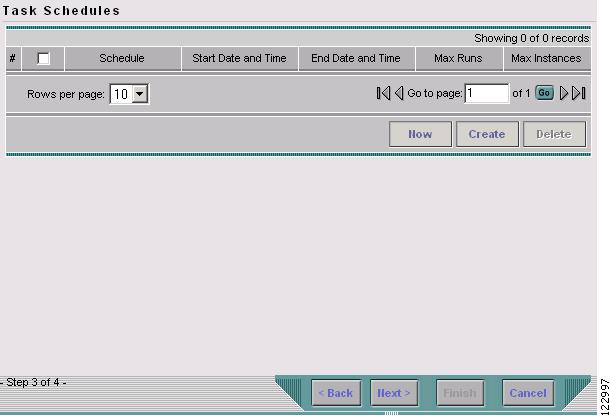Click the green Go button
610x416 pixels.
click(x=544, y=93)
